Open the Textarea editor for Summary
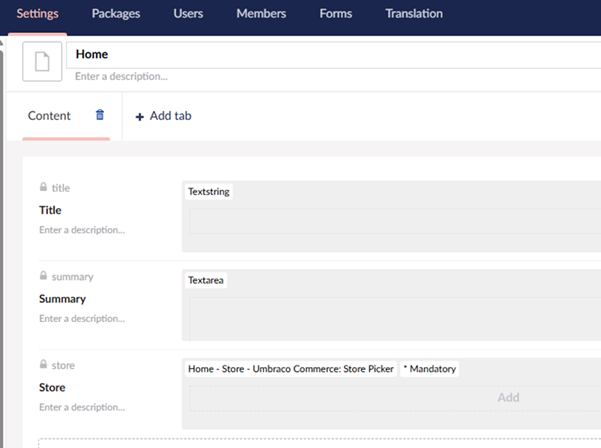 tap(207, 281)
